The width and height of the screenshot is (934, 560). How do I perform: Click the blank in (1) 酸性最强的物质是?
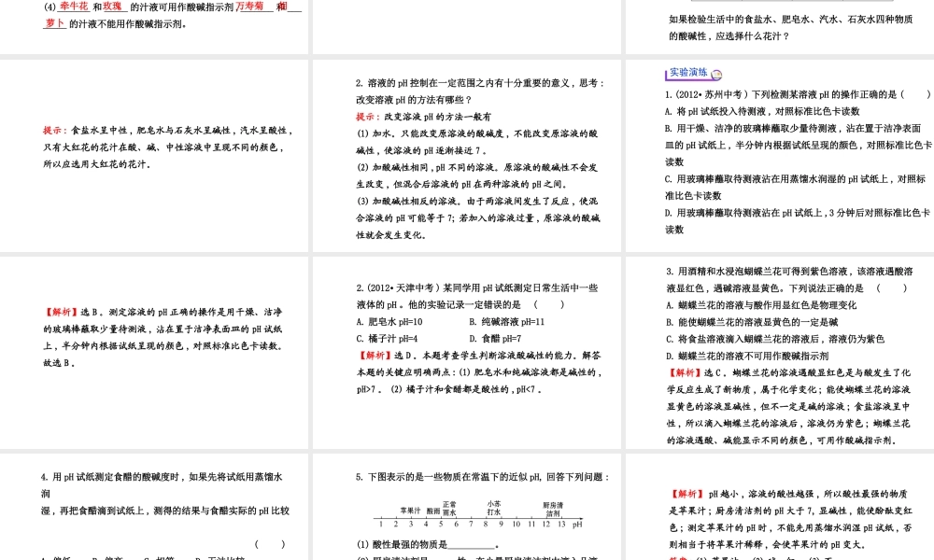(471, 544)
